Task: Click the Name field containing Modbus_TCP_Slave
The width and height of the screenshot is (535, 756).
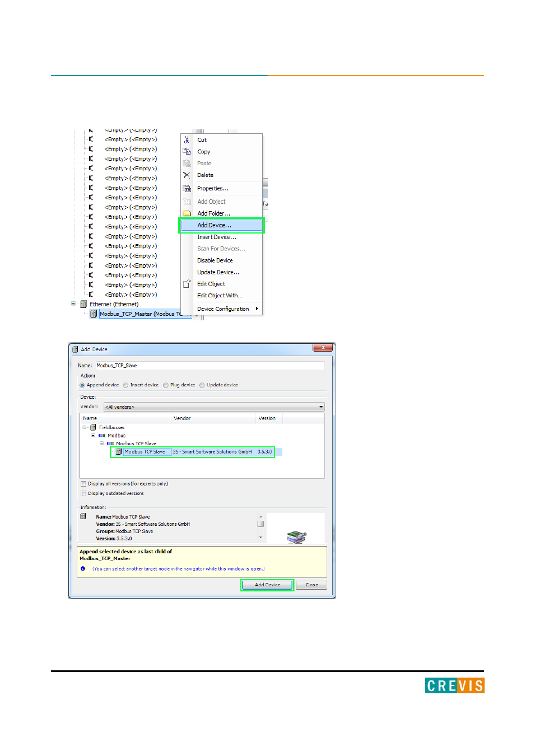Action: click(x=210, y=366)
